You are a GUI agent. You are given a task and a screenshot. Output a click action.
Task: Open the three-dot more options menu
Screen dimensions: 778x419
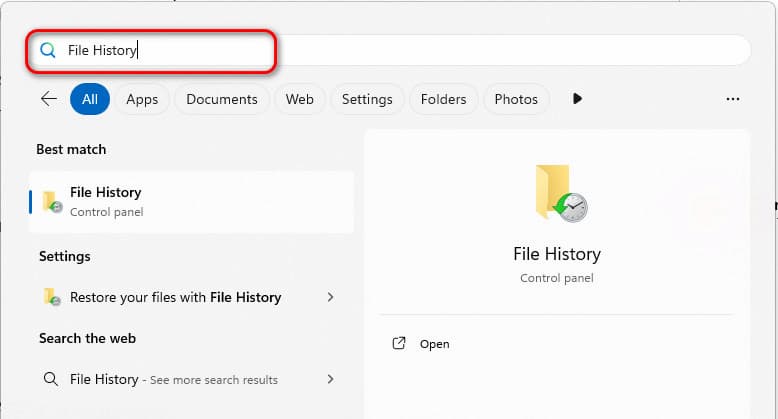(x=733, y=99)
